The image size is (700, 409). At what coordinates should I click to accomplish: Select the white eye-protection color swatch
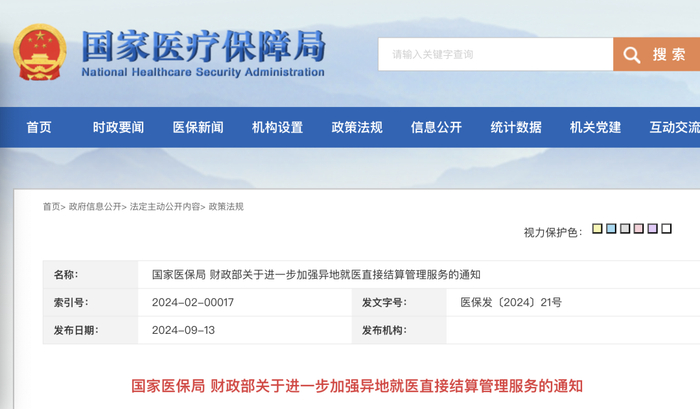pos(667,229)
